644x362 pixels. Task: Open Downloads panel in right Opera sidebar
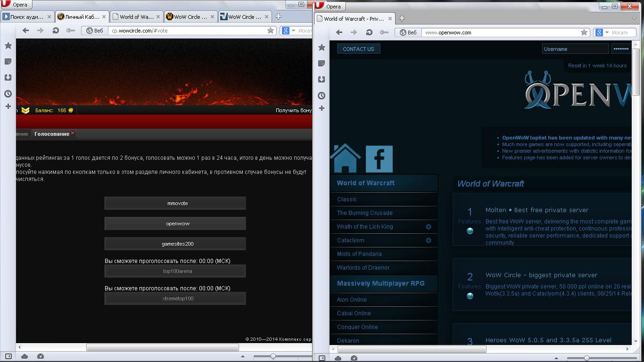tap(322, 80)
